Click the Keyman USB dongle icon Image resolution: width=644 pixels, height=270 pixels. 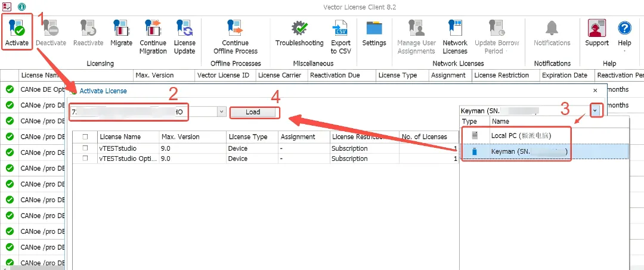click(475, 152)
